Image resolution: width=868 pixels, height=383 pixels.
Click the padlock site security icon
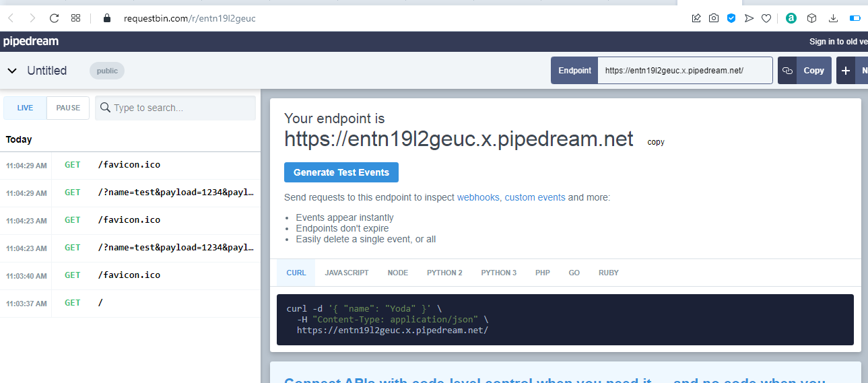coord(106,18)
